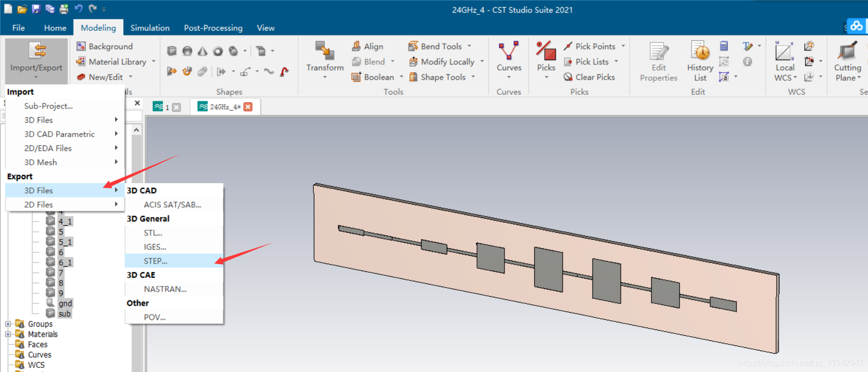Open the Background settings

coord(105,46)
